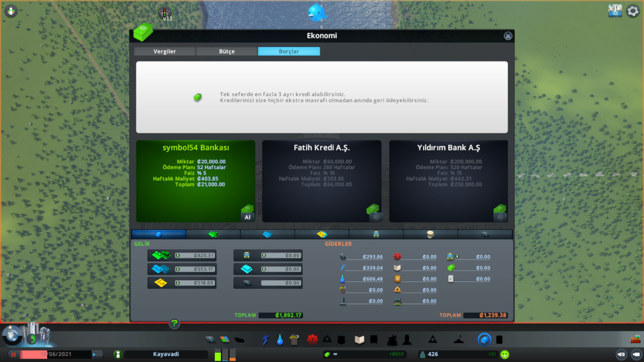Toggle free camera mode button
The image size is (644, 362).
tap(636, 354)
